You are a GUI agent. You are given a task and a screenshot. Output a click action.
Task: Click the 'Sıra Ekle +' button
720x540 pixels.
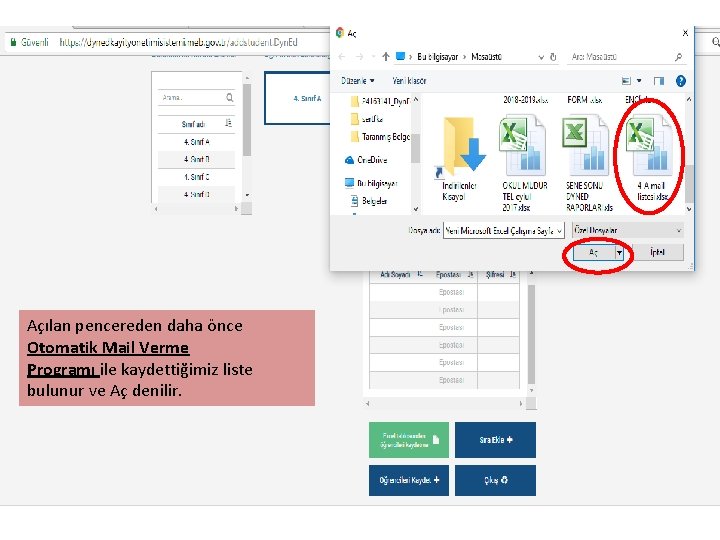click(x=495, y=440)
